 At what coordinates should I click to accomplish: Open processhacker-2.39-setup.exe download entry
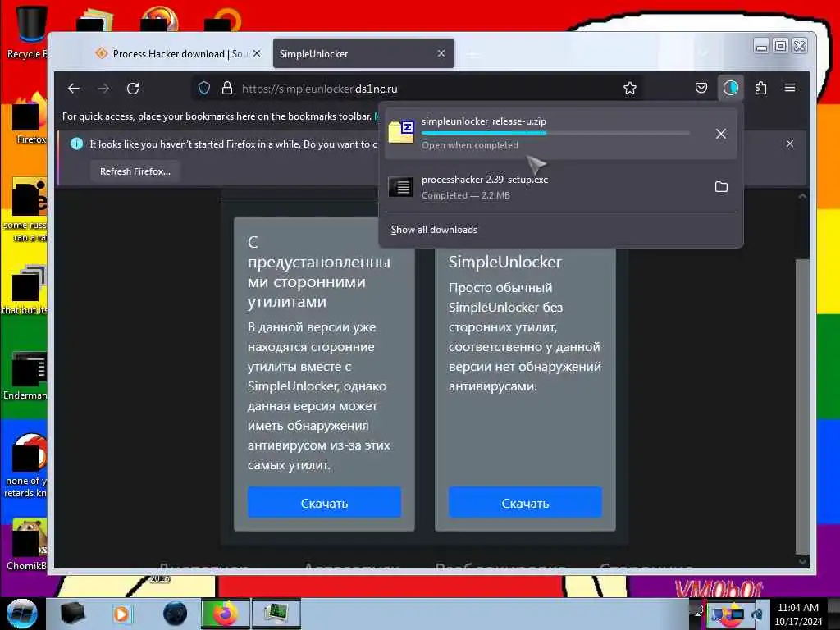pyautogui.click(x=559, y=186)
